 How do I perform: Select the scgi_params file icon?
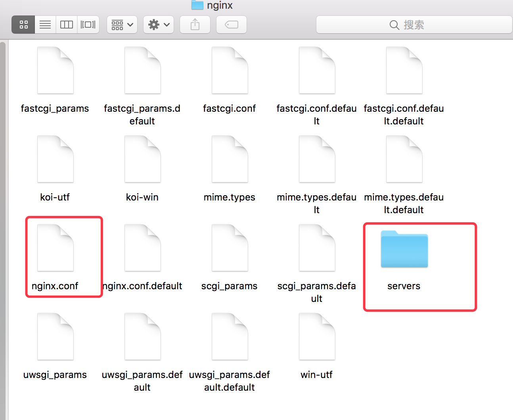pos(230,248)
